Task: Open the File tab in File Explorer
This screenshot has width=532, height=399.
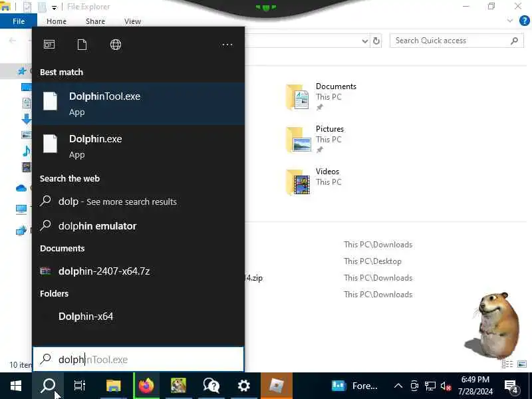Action: click(x=19, y=21)
